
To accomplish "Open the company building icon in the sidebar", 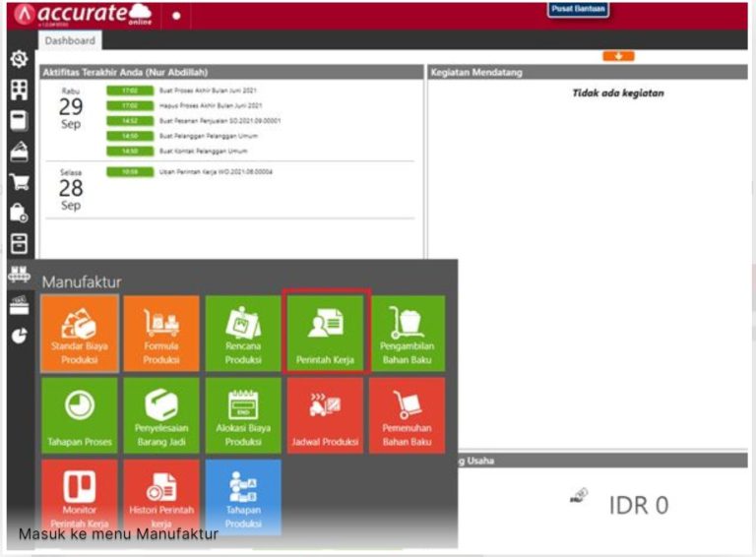I will click(x=20, y=90).
